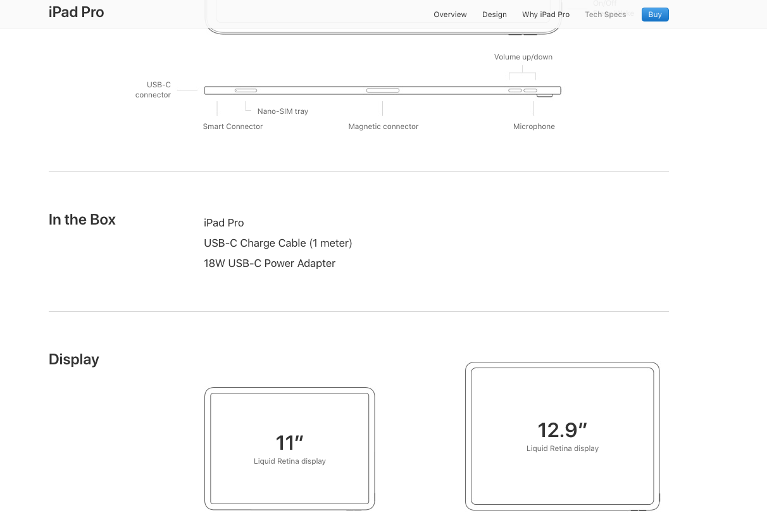This screenshot has height=532, width=767.
Task: Open the Overview tab in navigation
Action: pyautogui.click(x=450, y=15)
